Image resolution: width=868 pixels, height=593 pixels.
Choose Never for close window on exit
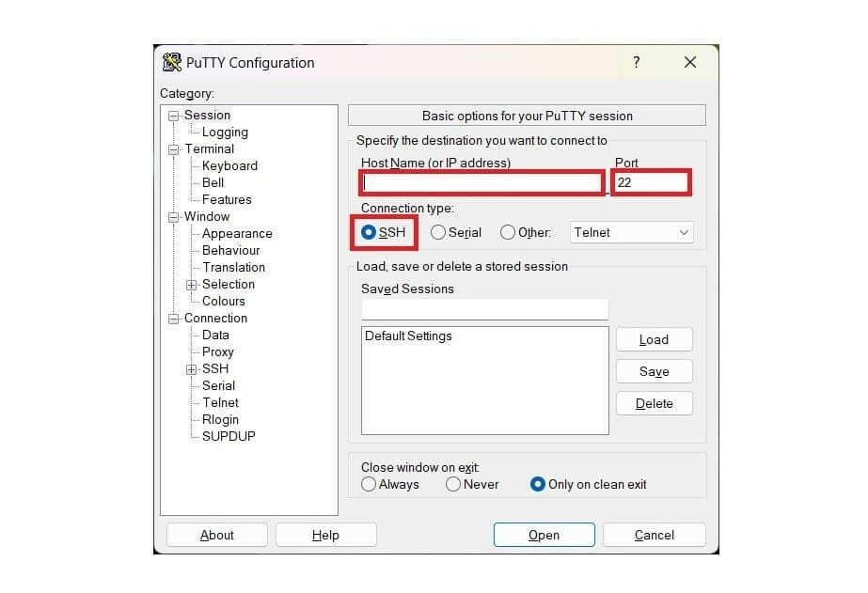coord(453,485)
